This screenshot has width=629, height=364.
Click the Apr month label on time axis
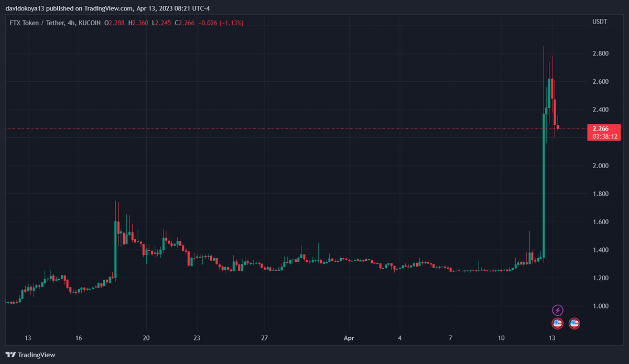[x=349, y=338]
